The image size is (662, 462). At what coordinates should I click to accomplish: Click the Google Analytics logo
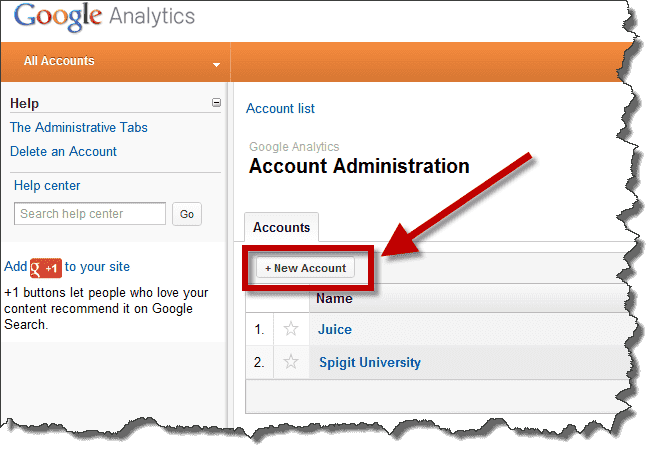coord(104,17)
